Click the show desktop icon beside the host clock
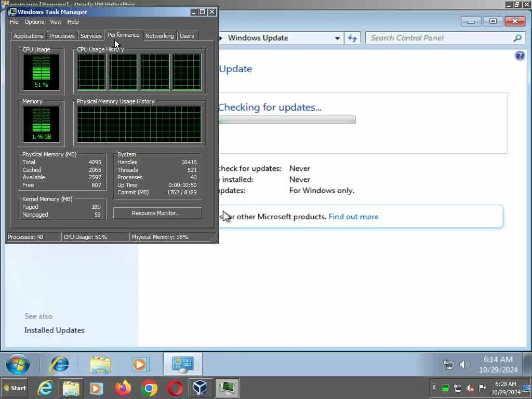Screen dimensions: 532x399 point(526,388)
